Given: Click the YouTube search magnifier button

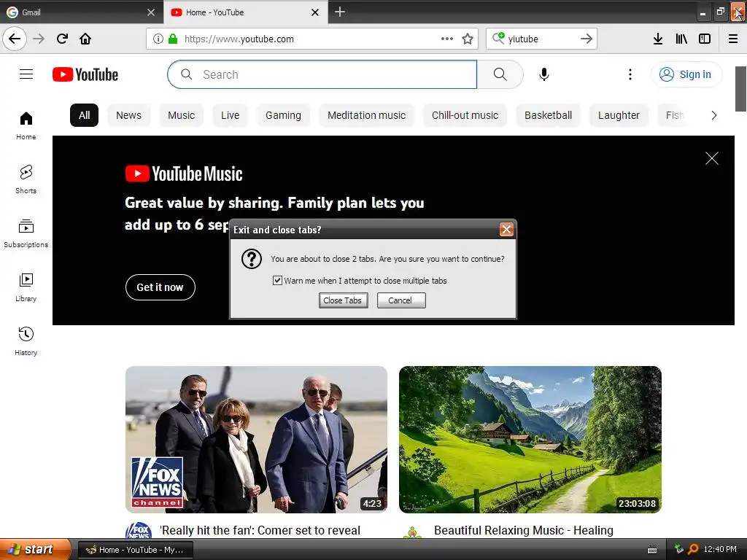Looking at the screenshot, I should tap(500, 74).
